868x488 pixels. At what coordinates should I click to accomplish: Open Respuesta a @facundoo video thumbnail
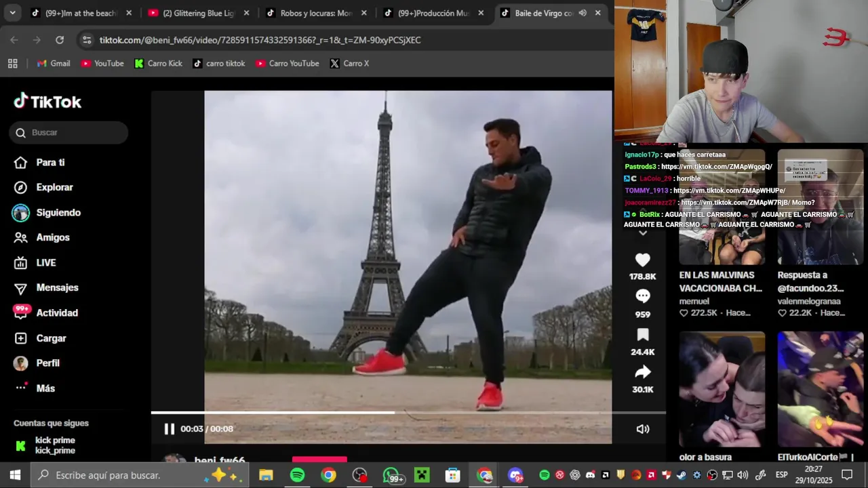[x=821, y=206]
